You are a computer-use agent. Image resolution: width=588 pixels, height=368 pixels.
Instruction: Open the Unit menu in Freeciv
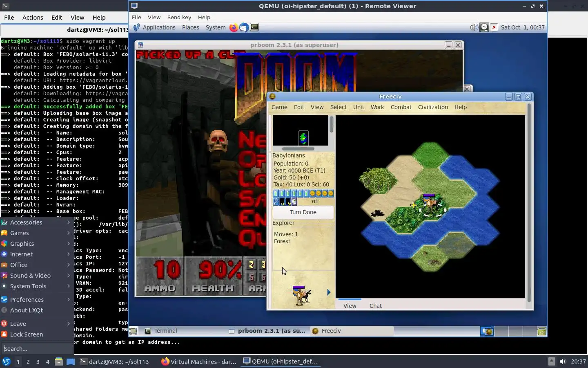(x=359, y=107)
